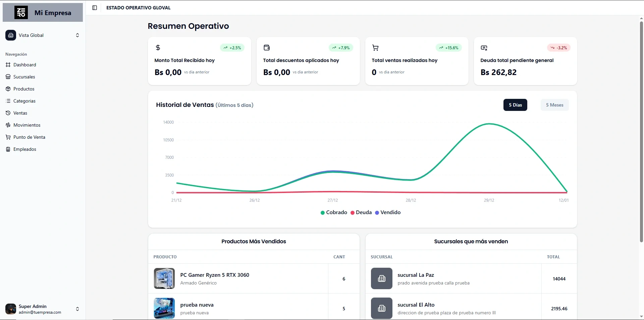Click the Productos box icon

[8, 89]
